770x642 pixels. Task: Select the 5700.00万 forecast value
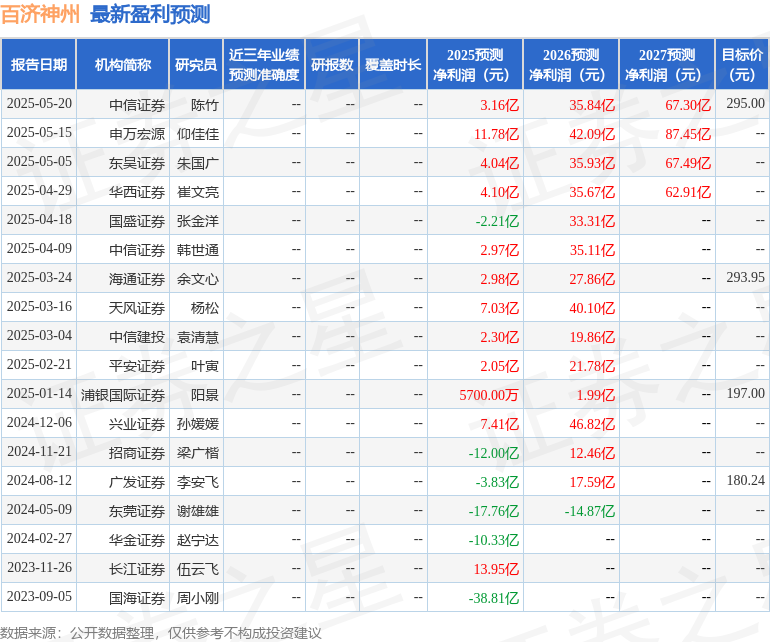point(489,395)
